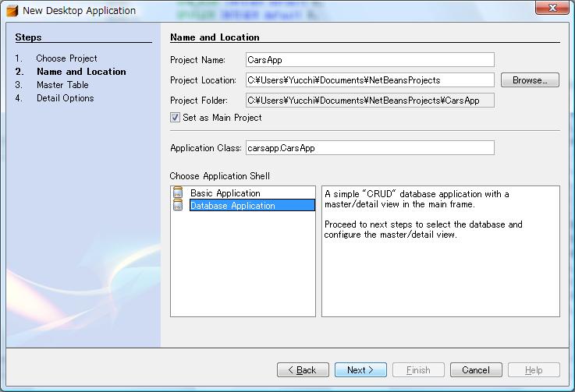Go to previous step with Back button

pos(303,370)
